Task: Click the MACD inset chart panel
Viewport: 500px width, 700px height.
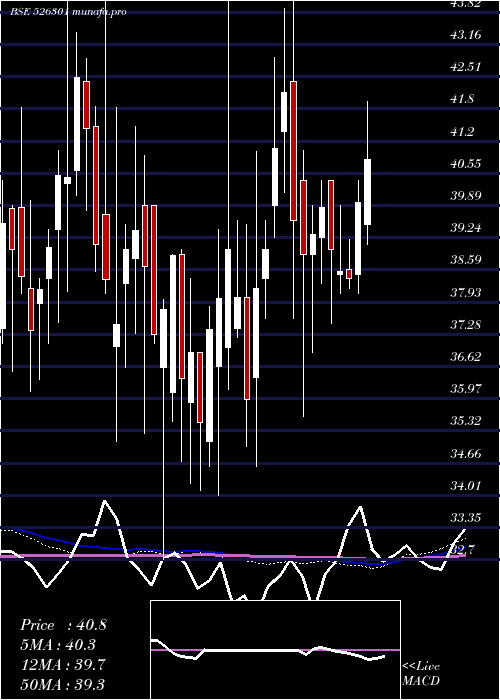Action: click(x=275, y=650)
